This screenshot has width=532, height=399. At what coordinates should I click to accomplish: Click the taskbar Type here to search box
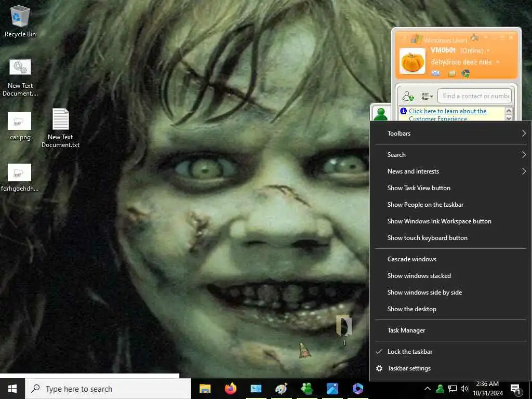point(108,389)
